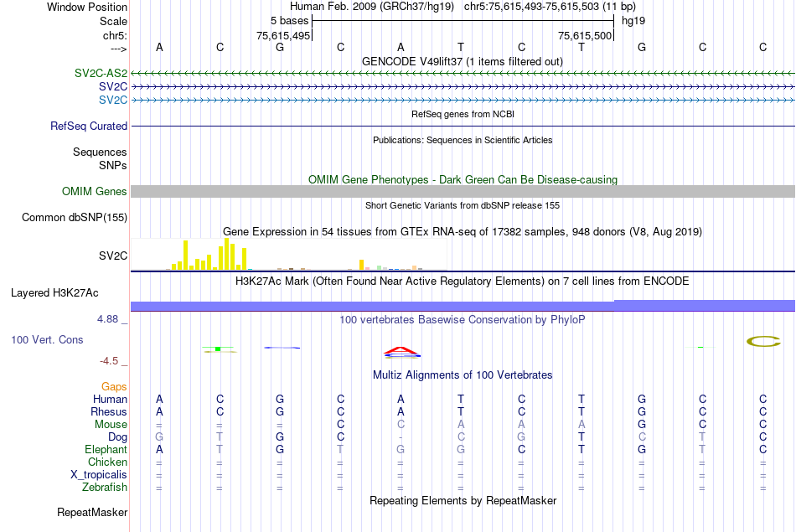
Task: Click the SV2C-AS2 gene label
Action: [101, 73]
